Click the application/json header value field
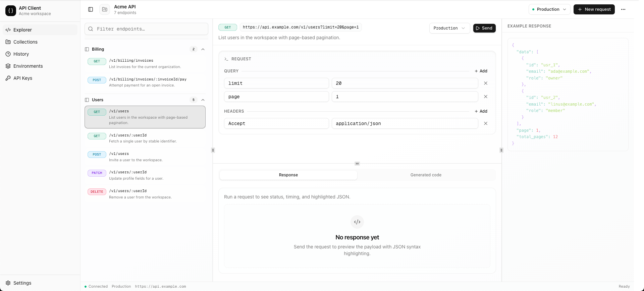This screenshot has width=644, height=291. (x=405, y=123)
